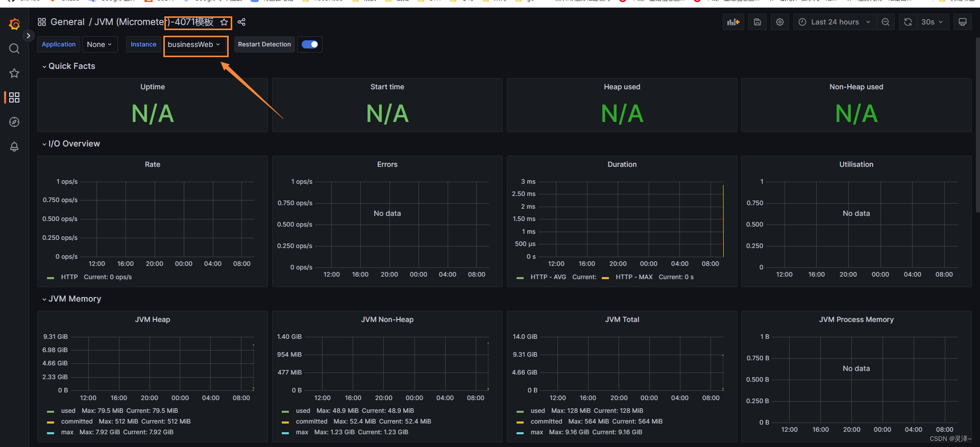Toggle committed series in JVM Total legend
This screenshot has width=980, height=447.
tap(547, 421)
